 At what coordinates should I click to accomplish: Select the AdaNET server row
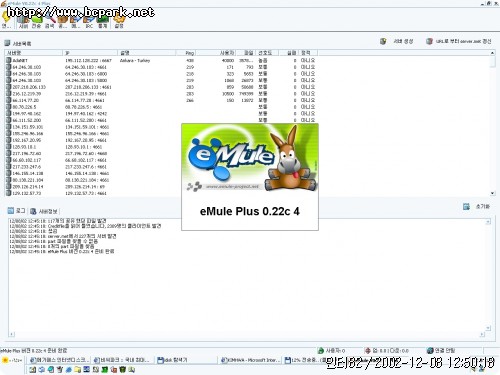point(161,60)
